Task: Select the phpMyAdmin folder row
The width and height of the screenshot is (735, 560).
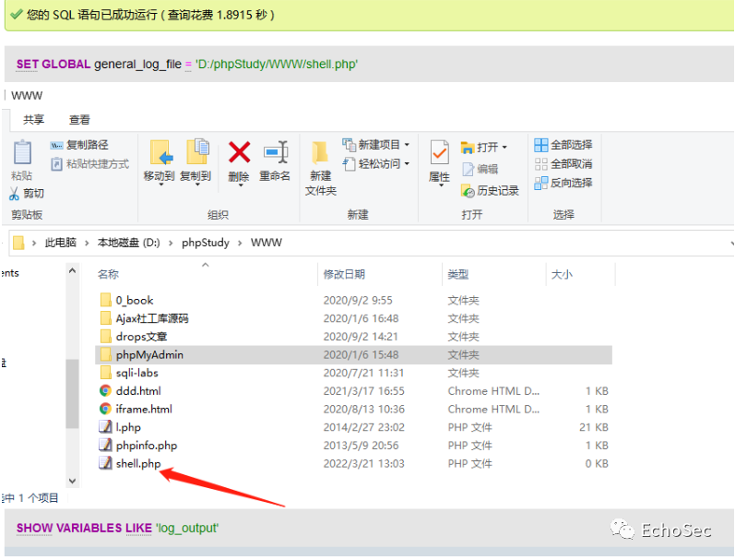Action: tap(353, 354)
